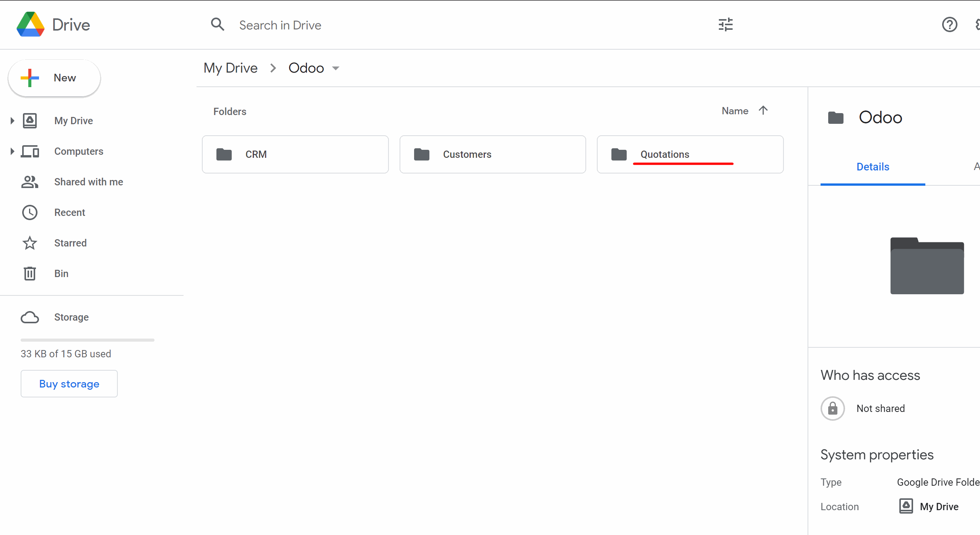Click the Google Drive logo
Screen dimensions: 980x535
pyautogui.click(x=31, y=24)
